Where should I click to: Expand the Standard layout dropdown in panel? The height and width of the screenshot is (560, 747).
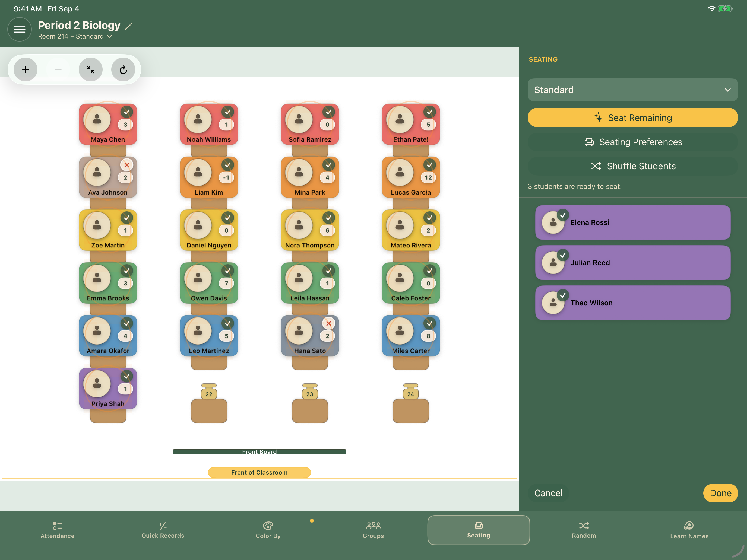(632, 90)
